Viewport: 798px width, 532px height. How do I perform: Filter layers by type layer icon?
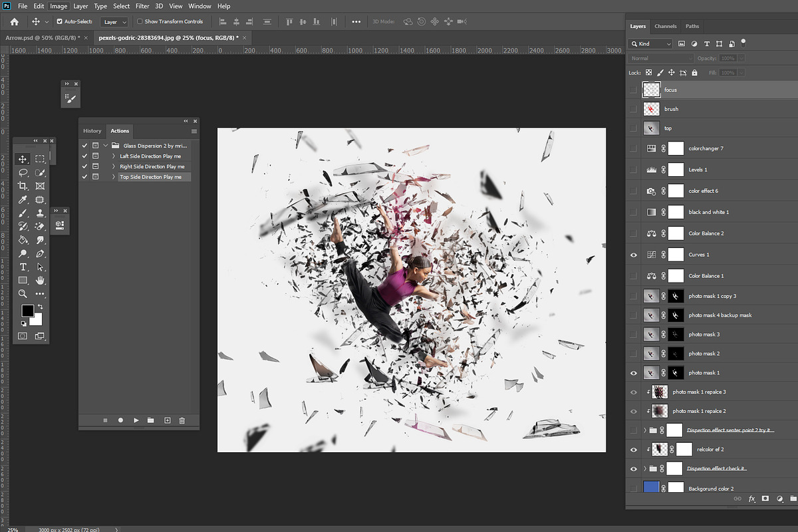point(706,44)
